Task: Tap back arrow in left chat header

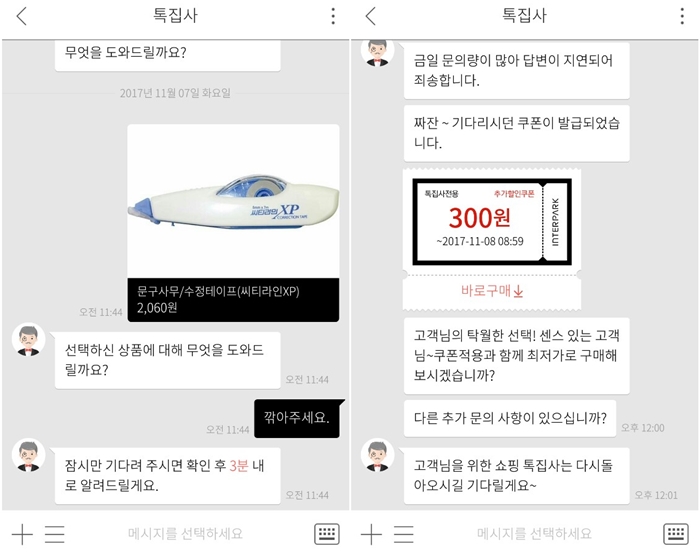Action: (21, 17)
